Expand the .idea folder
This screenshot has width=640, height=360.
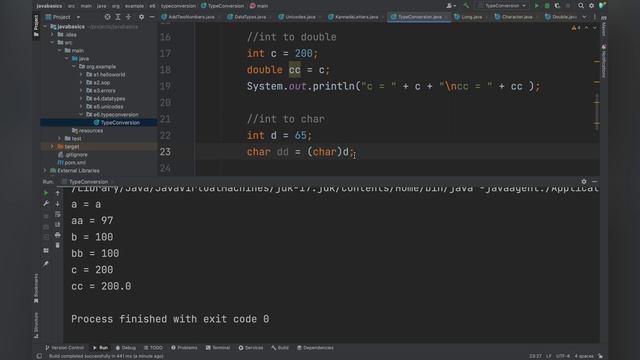tap(52, 35)
